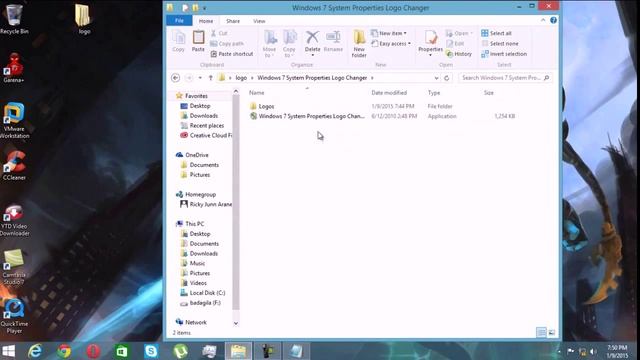640x360 pixels.
Task: Sort by the Date modified column header
Action: [x=389, y=93]
